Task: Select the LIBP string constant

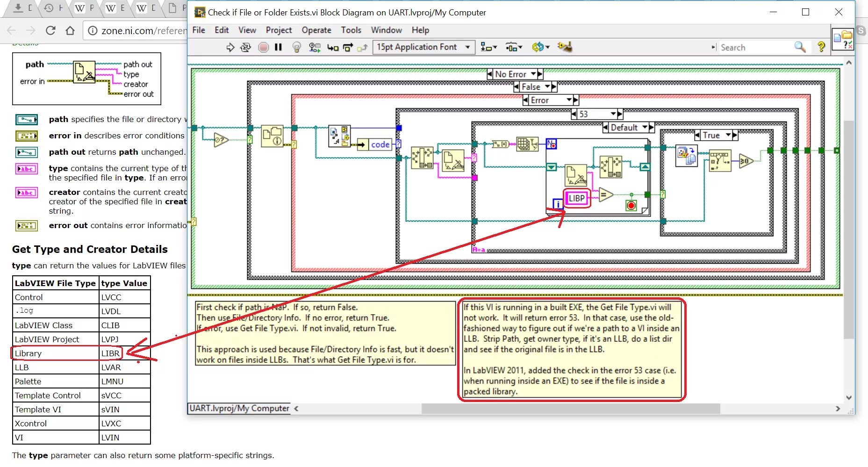Action: click(x=576, y=198)
